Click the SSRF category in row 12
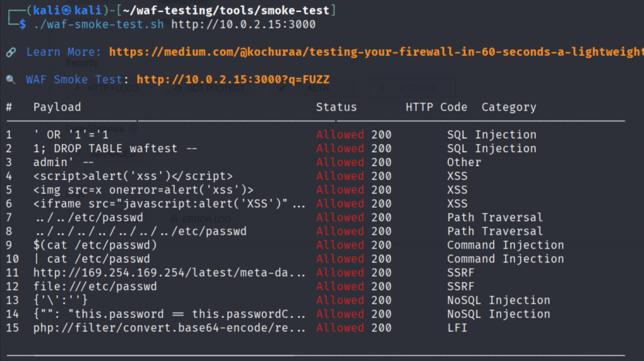 click(x=460, y=287)
